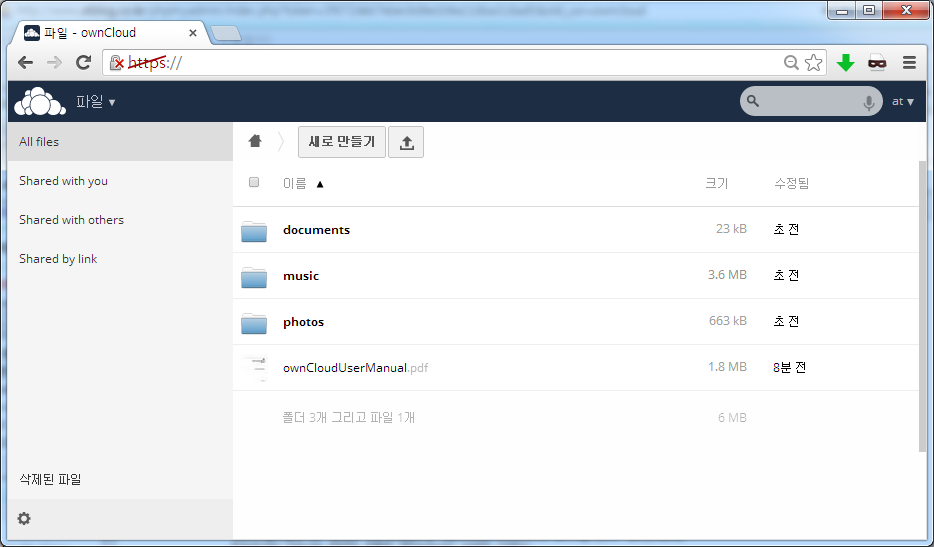This screenshot has width=934, height=547.
Task: Click the 새로 만들기 new button
Action: coord(342,142)
